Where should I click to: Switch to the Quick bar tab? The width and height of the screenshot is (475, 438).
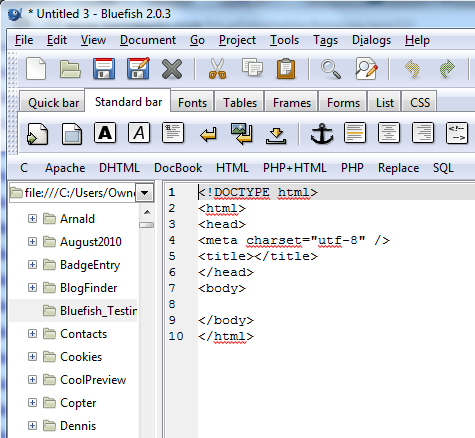(53, 103)
